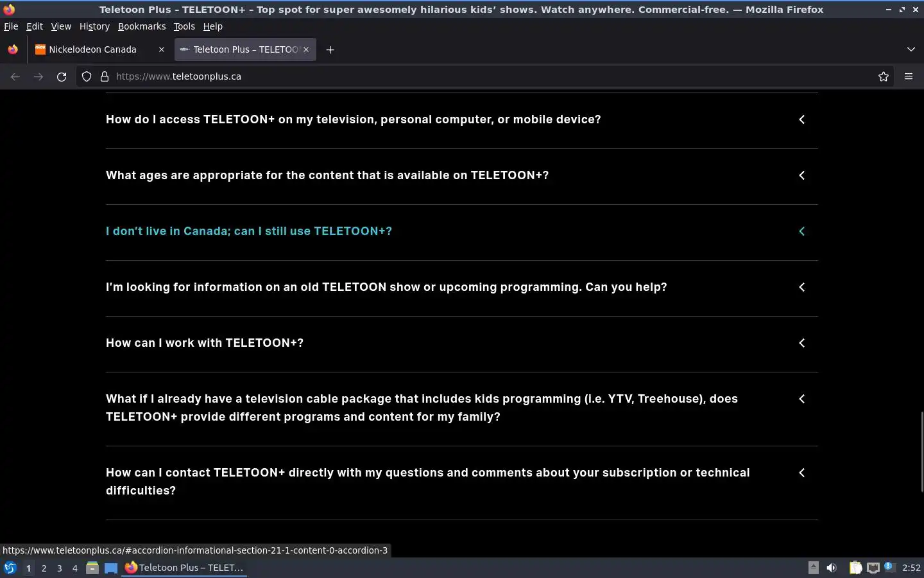Expand the television cable package question chevron
This screenshot has height=578, width=924.
pos(802,399)
